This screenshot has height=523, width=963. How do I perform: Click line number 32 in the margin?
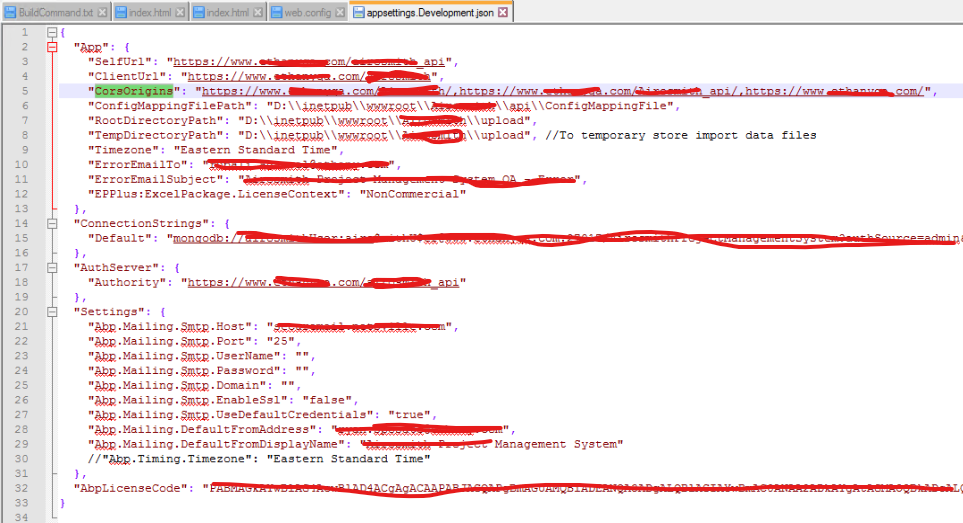point(22,487)
